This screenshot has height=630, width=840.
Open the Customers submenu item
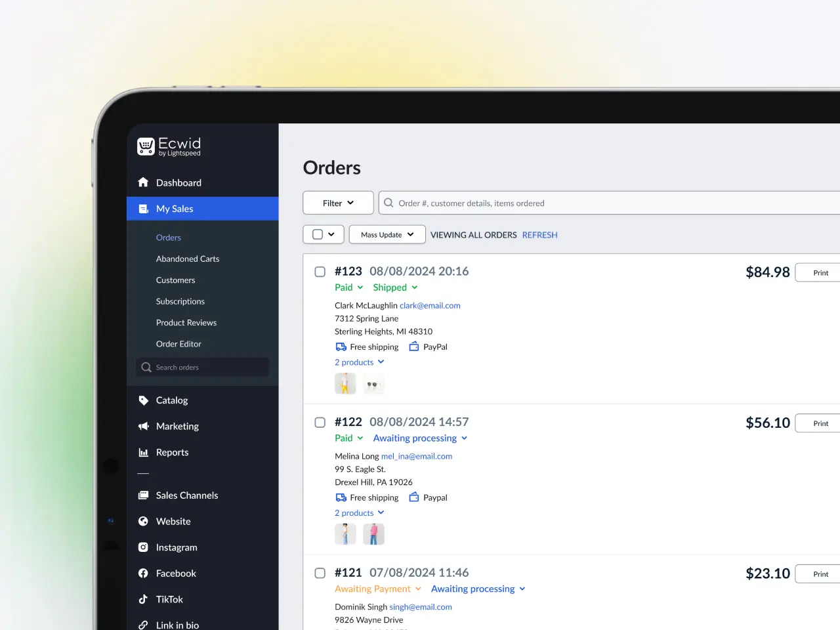pyautogui.click(x=175, y=280)
